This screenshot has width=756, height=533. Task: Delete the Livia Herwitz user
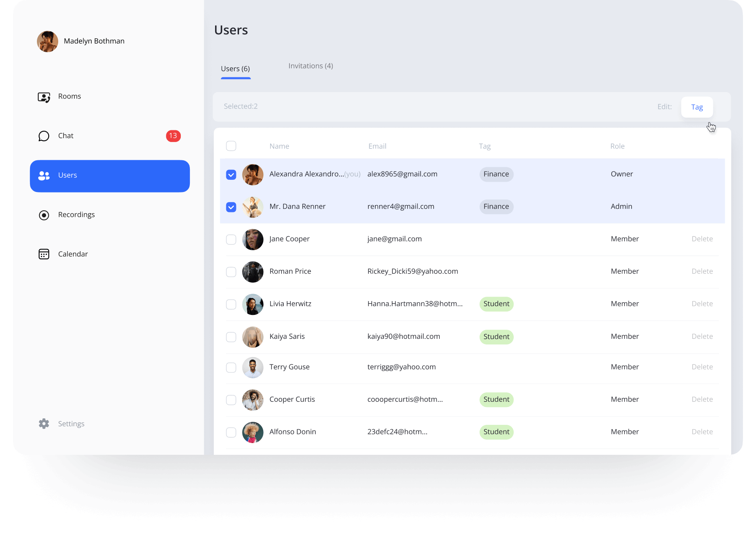tap(702, 304)
